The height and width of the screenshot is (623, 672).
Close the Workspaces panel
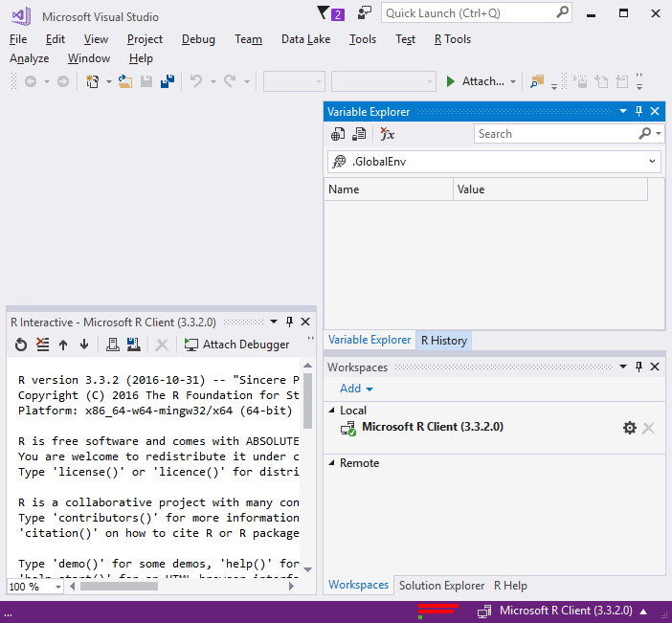coord(655,367)
